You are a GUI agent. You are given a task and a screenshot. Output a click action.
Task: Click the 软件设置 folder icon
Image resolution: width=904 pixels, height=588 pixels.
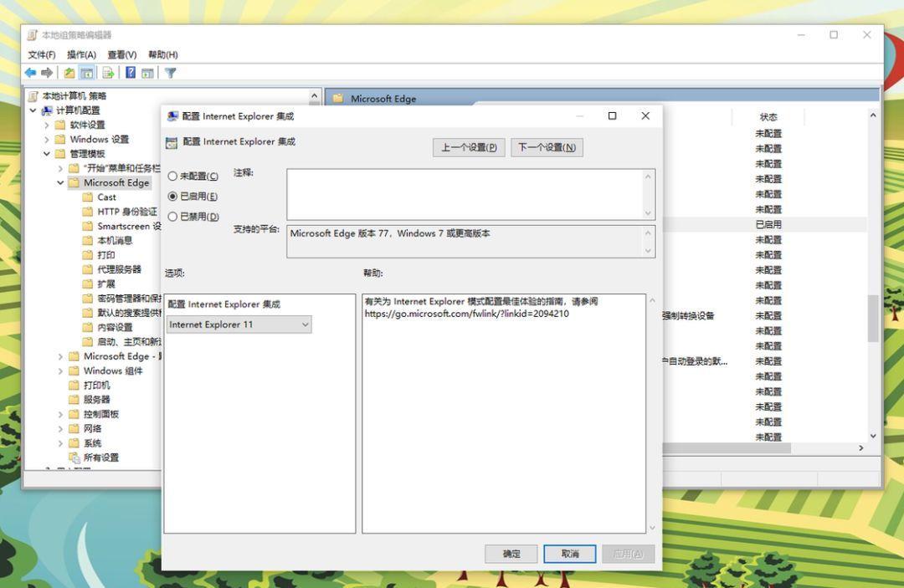pos(60,125)
